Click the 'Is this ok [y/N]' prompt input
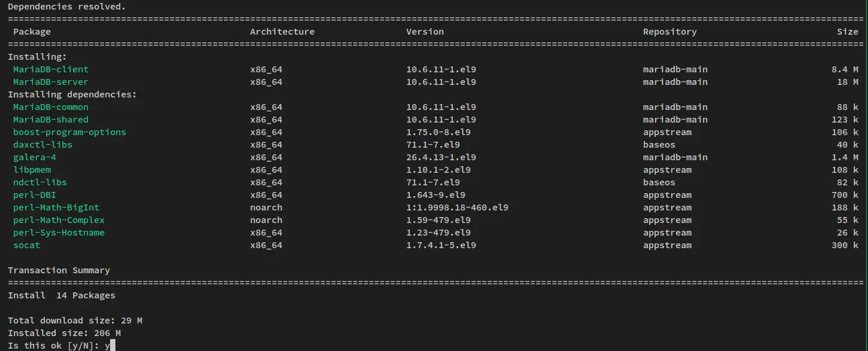Image resolution: width=868 pixels, height=351 pixels. (x=109, y=346)
